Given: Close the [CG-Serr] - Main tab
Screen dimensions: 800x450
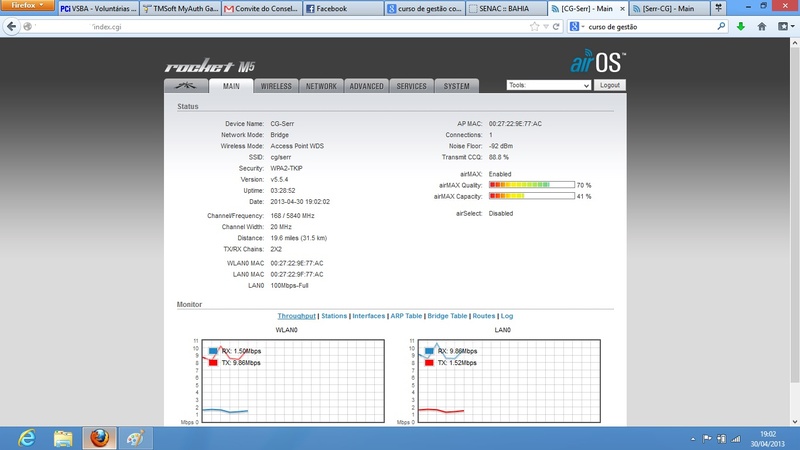Looking at the screenshot, I should [x=622, y=9].
